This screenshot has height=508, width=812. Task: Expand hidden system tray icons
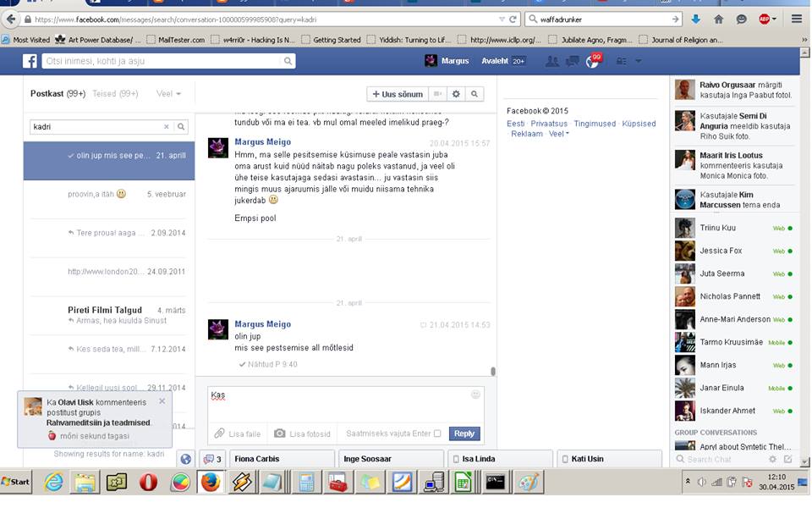point(688,482)
